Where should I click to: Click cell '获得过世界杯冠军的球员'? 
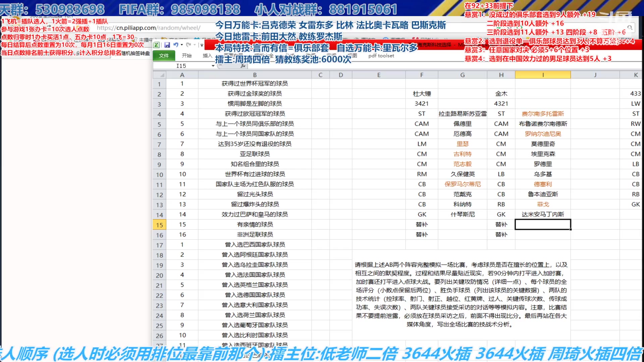pos(255,83)
